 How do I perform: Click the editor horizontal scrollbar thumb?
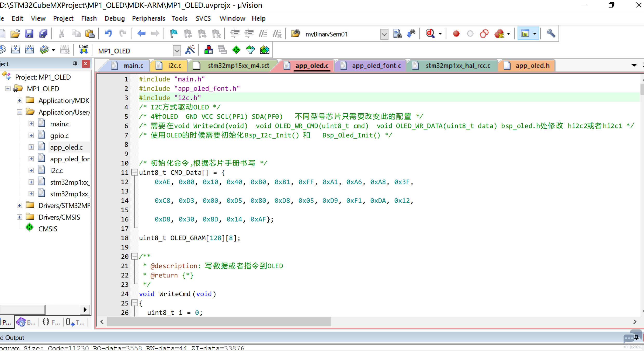point(219,322)
